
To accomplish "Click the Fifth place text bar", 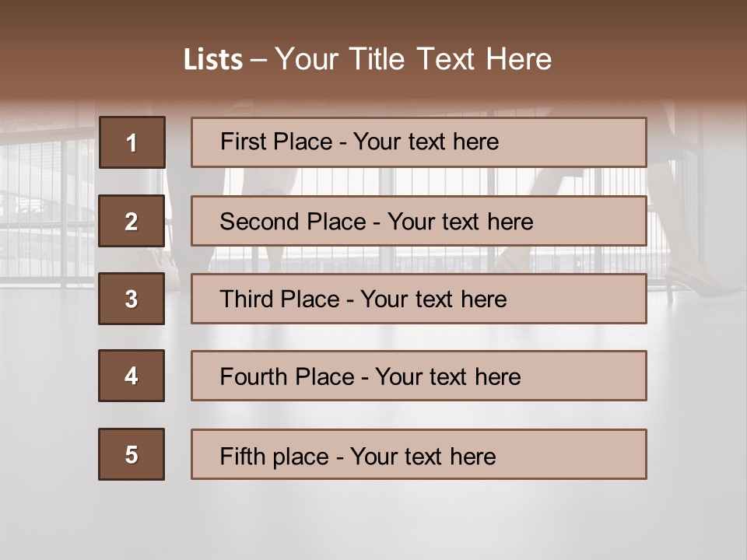I will click(419, 454).
